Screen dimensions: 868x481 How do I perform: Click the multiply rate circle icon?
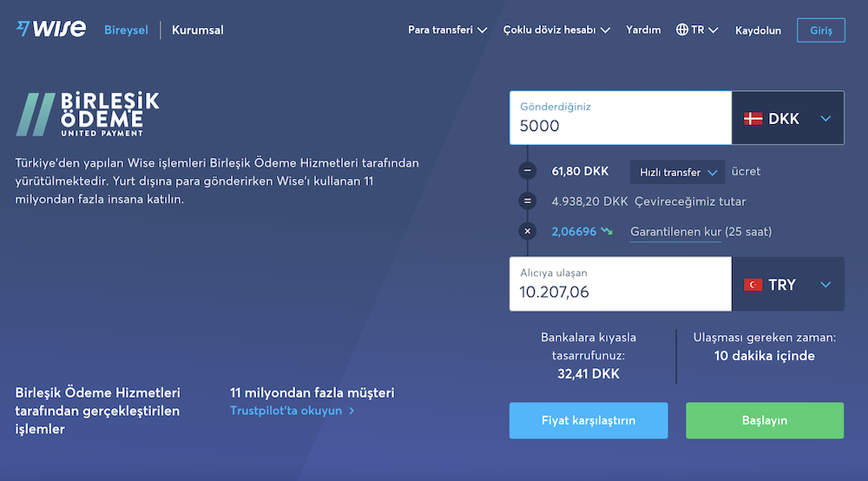click(528, 231)
